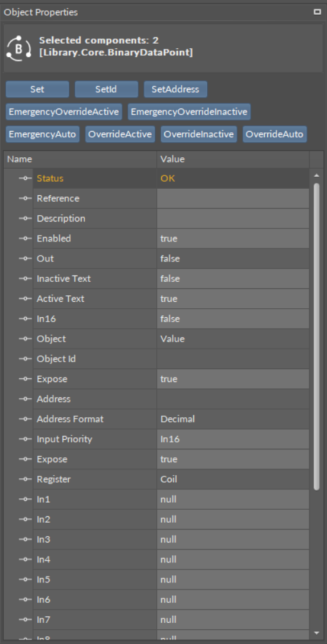Screen dimensions: 327x644
Task: Click the SetAddress action button
Action: pos(175,89)
